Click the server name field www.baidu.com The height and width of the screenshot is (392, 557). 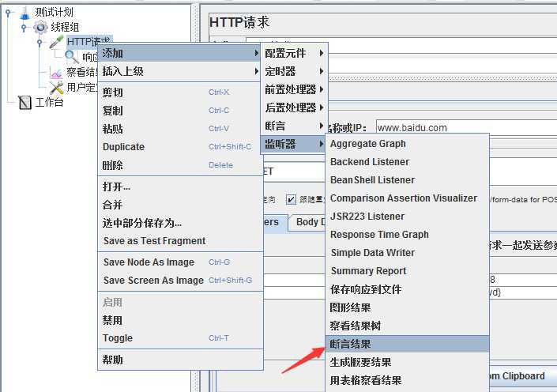click(x=466, y=127)
